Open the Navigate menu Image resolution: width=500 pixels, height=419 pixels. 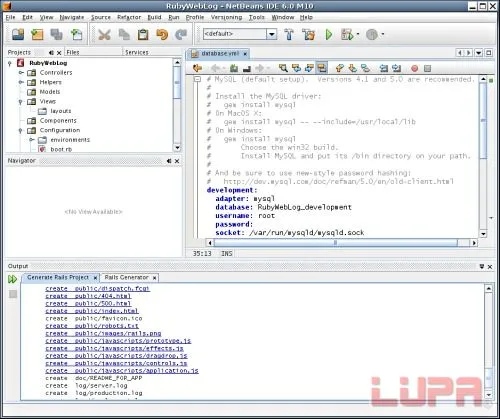tap(72, 17)
